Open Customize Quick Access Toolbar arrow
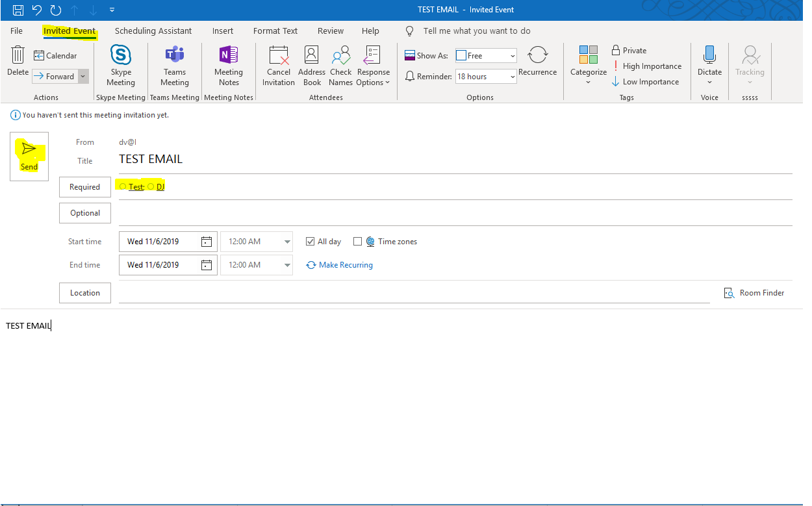 pos(112,10)
